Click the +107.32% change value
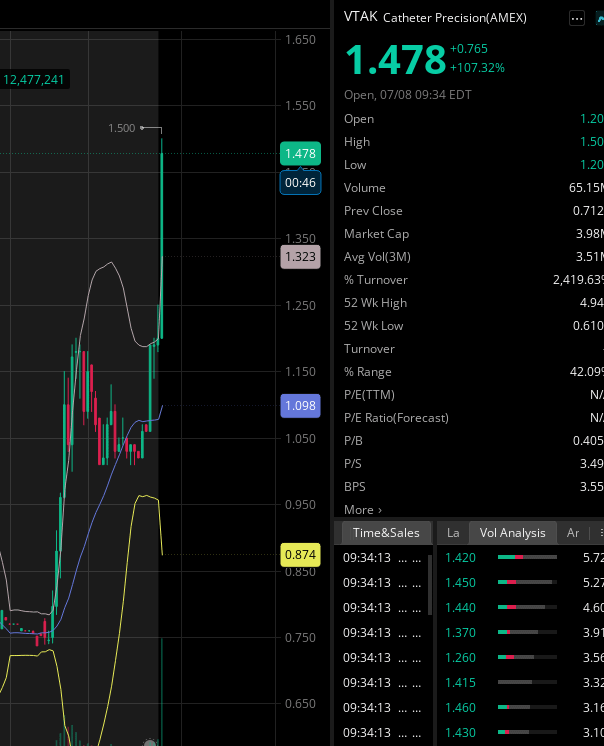Viewport: 604px width, 746px height. (x=477, y=68)
